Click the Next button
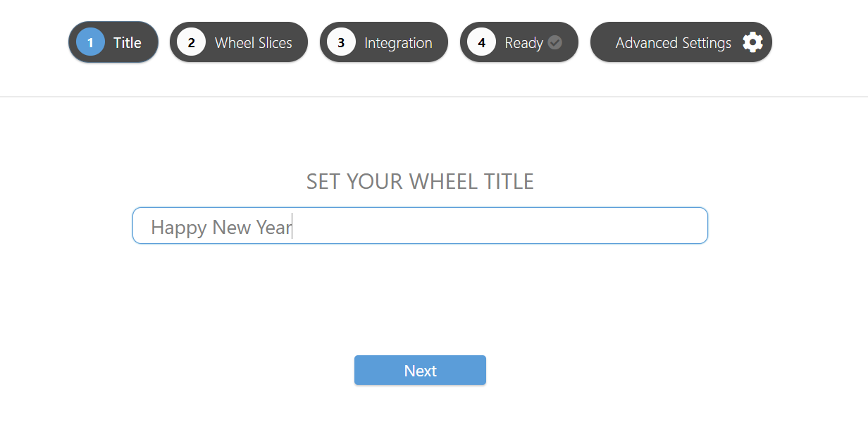 tap(420, 370)
